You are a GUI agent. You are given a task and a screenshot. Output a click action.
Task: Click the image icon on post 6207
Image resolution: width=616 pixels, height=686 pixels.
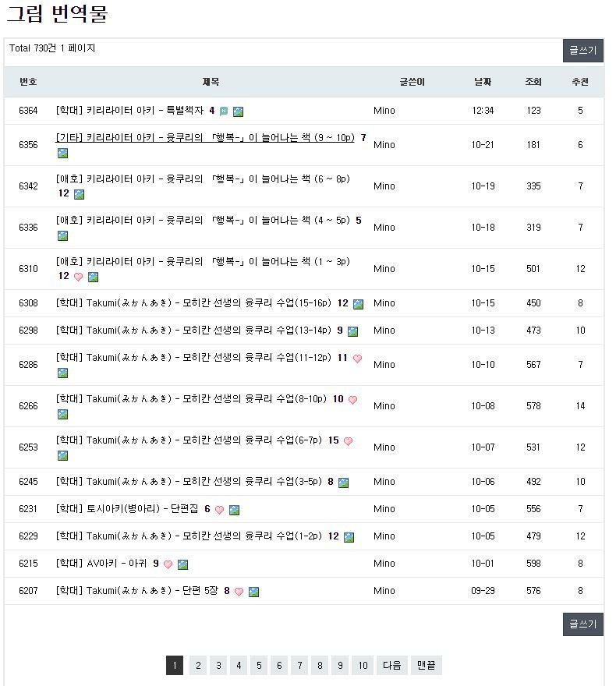(x=253, y=592)
